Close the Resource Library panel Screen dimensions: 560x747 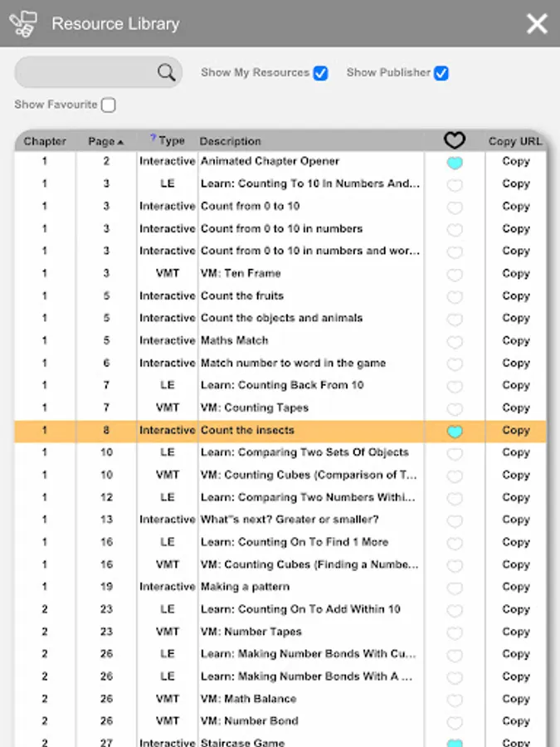pos(537,23)
